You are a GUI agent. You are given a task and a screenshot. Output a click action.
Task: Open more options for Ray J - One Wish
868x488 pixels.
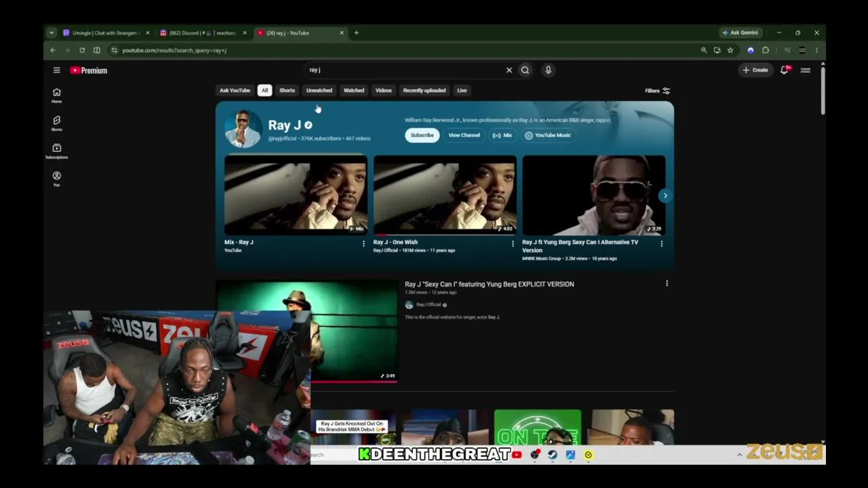513,243
